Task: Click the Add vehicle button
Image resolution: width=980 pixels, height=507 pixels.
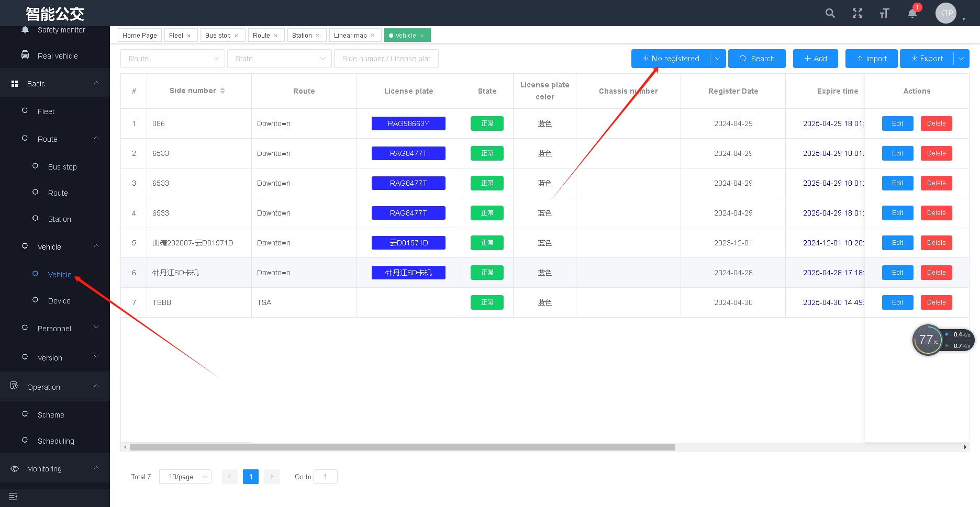Action: click(815, 59)
